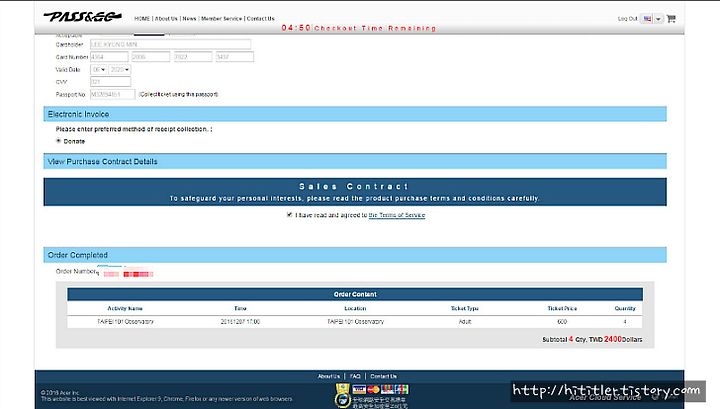The height and width of the screenshot is (409, 720).
Task: Click the 'Activity Name' column header
Action: (x=125, y=308)
